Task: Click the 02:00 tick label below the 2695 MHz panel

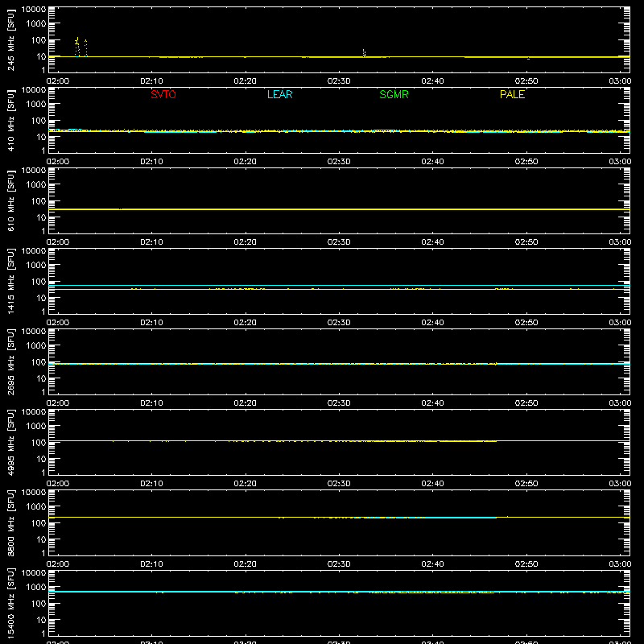Action: tap(58, 403)
